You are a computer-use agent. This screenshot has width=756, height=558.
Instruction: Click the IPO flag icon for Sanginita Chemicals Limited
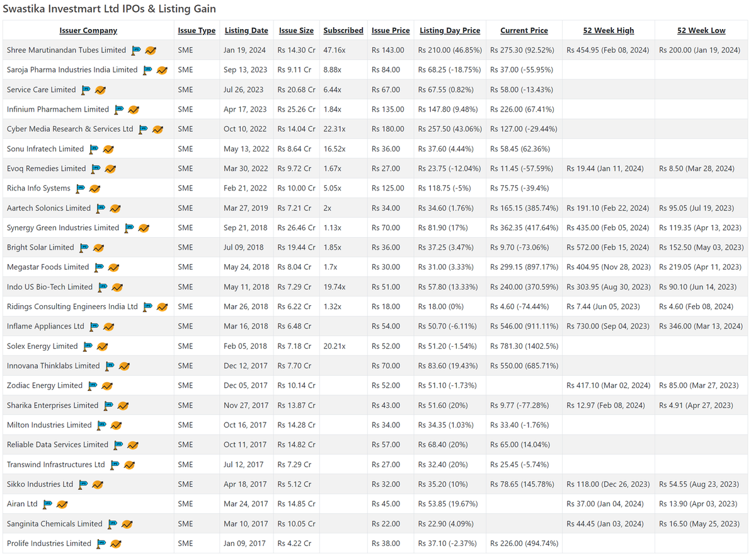(x=113, y=523)
